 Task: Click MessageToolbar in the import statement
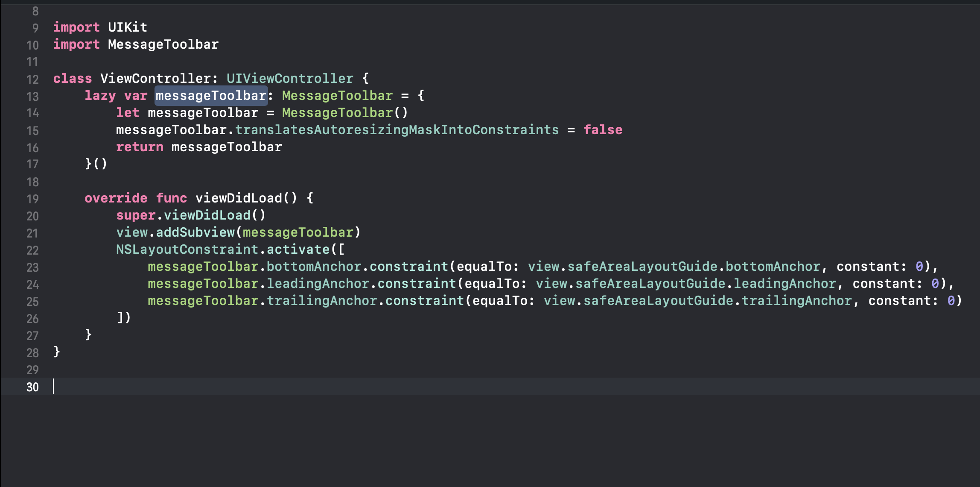coord(163,44)
